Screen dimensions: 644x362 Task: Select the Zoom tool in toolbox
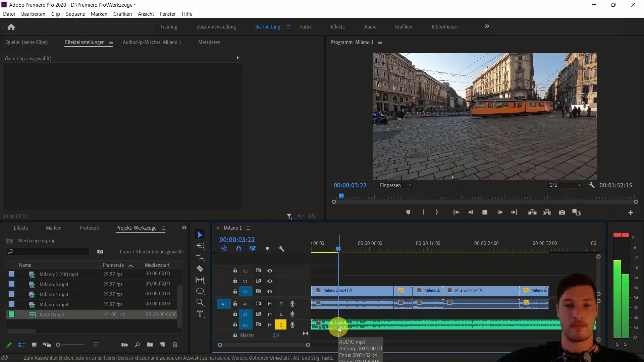point(200,302)
